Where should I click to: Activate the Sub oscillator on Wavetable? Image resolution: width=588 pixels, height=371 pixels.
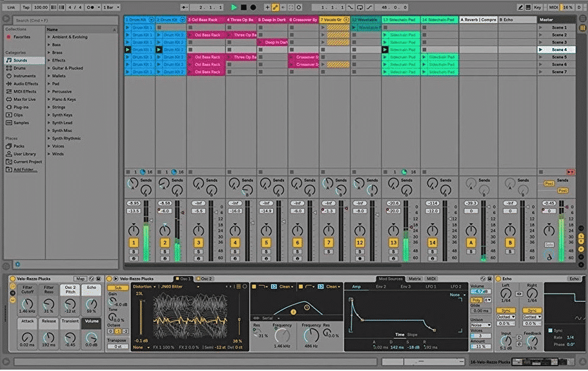pos(119,287)
